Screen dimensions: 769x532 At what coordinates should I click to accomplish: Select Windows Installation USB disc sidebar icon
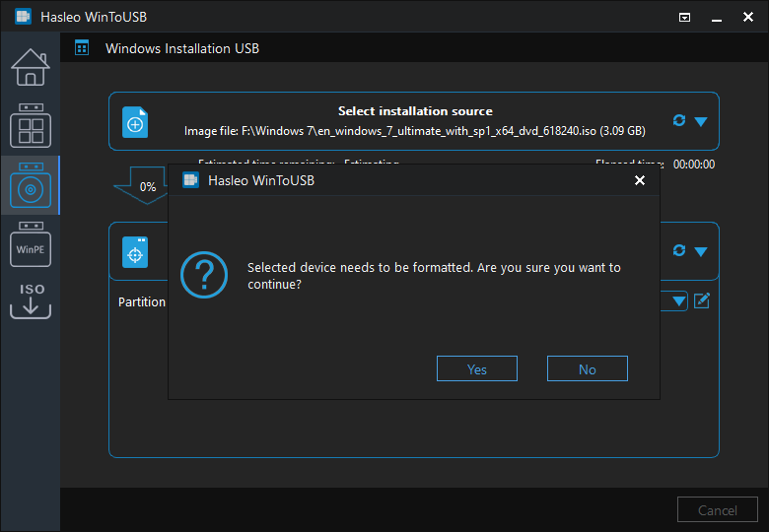31,185
